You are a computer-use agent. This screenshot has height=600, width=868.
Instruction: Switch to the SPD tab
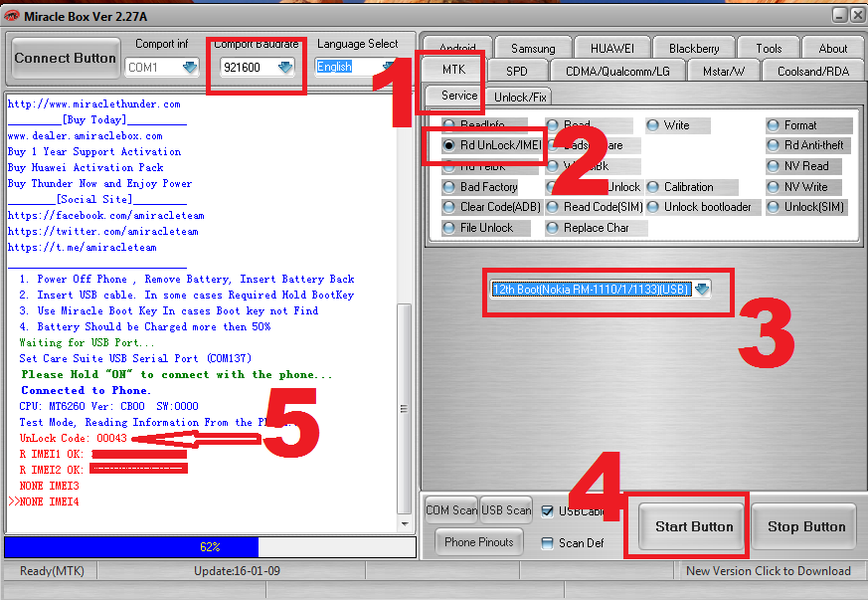click(516, 71)
